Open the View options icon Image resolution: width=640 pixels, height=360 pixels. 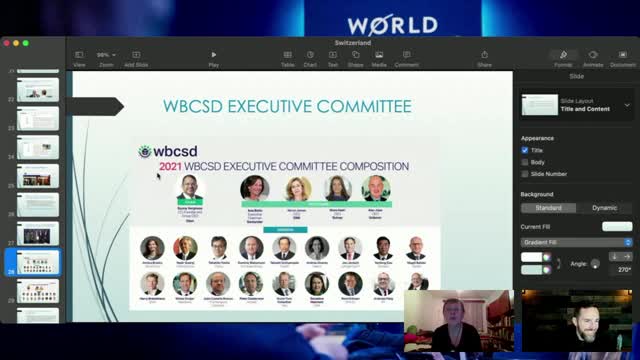click(x=79, y=55)
